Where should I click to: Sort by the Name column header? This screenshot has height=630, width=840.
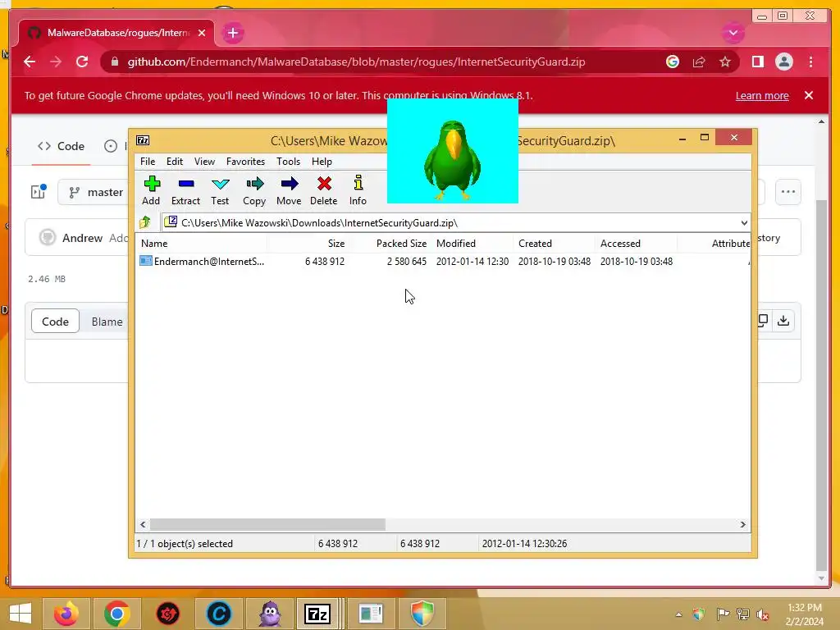pos(202,243)
